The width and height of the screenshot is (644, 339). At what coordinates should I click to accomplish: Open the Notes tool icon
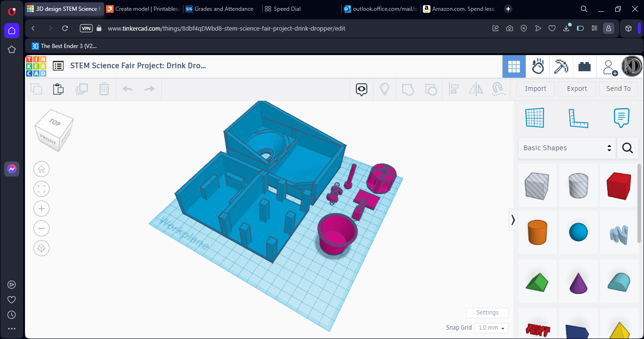622,118
